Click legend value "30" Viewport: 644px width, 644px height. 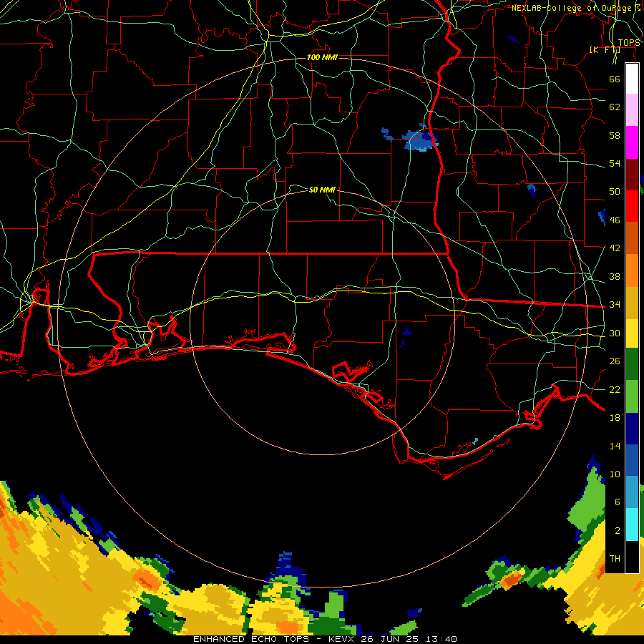[615, 333]
